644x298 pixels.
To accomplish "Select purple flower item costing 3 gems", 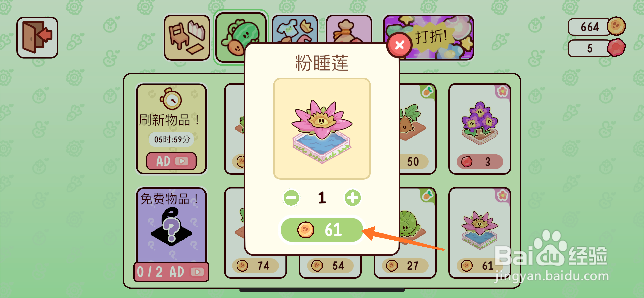I will point(480,129).
